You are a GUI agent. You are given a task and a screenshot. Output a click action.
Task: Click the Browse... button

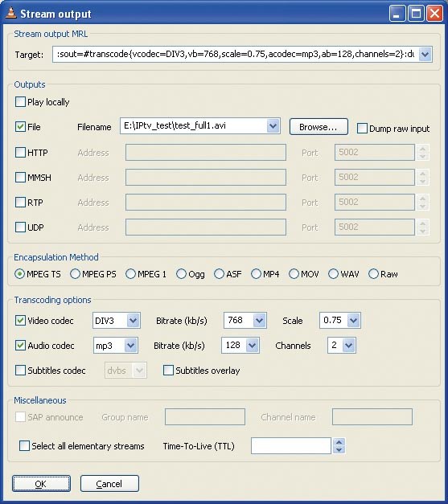319,127
